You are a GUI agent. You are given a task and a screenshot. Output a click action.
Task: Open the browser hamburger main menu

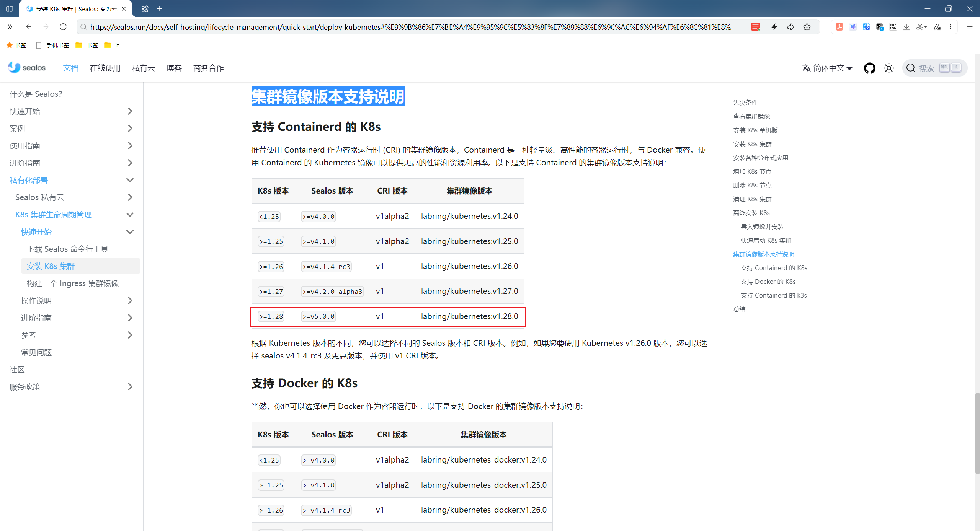click(x=969, y=27)
